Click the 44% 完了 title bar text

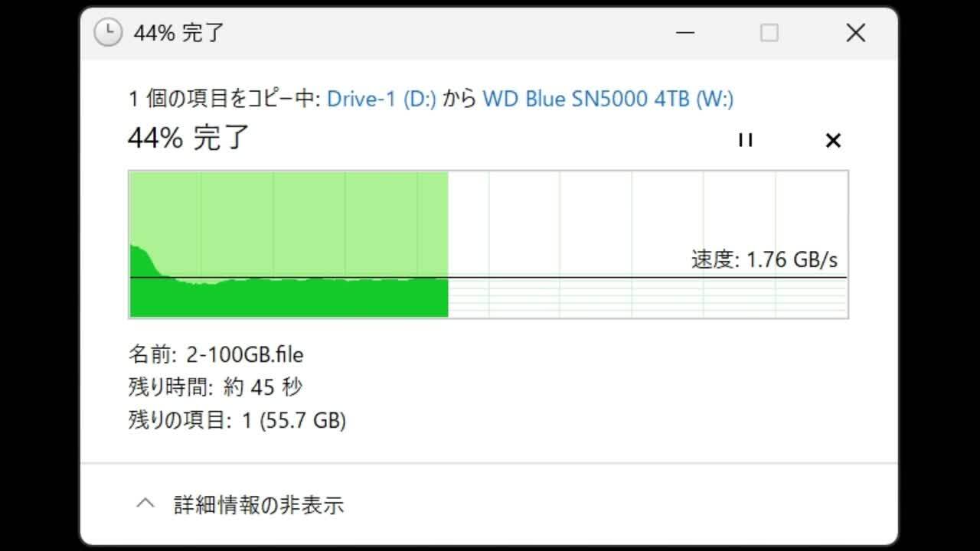(178, 33)
